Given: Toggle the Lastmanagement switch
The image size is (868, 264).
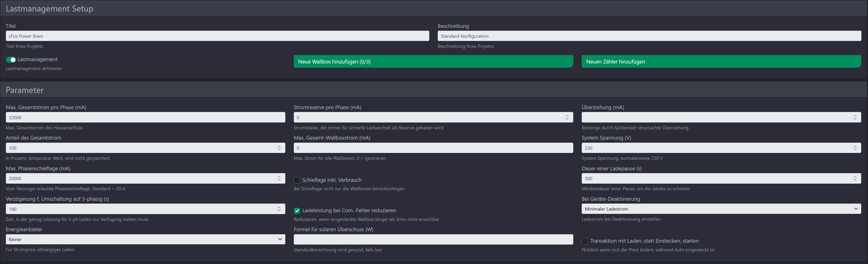Looking at the screenshot, I should click(11, 60).
